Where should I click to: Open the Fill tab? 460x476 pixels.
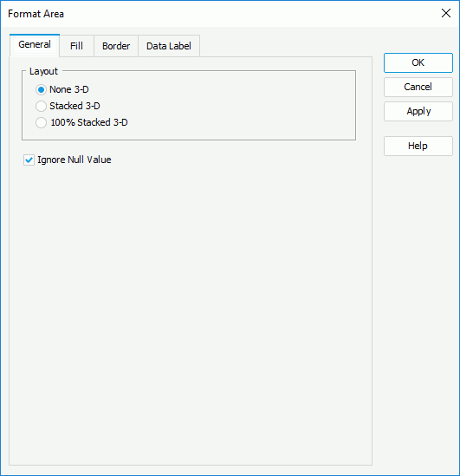click(x=76, y=46)
